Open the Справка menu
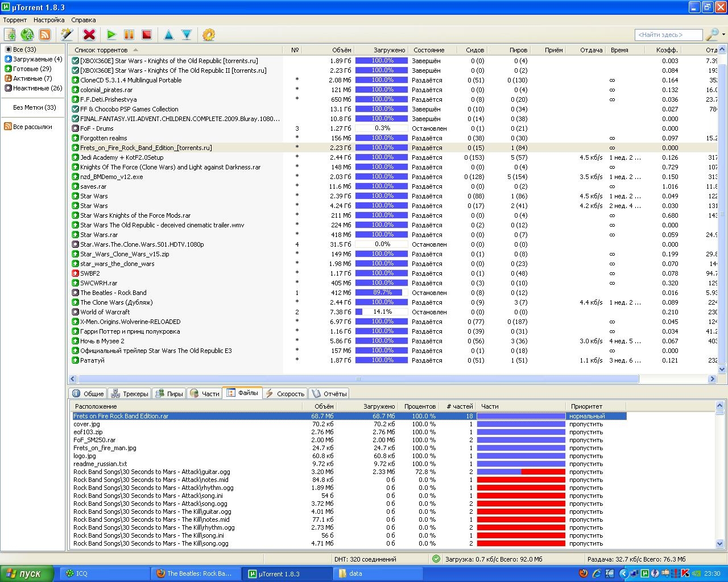Screen dimensions: 728x582 (84, 20)
